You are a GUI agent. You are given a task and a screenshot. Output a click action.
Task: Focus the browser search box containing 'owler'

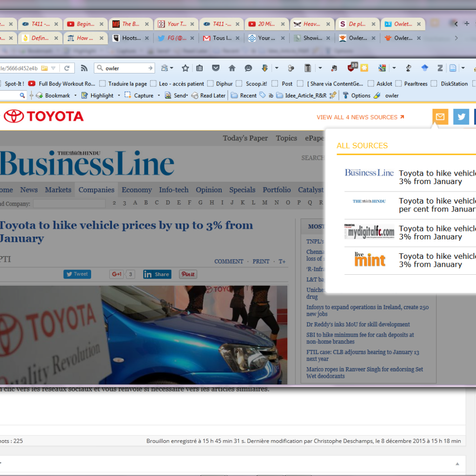[125, 68]
